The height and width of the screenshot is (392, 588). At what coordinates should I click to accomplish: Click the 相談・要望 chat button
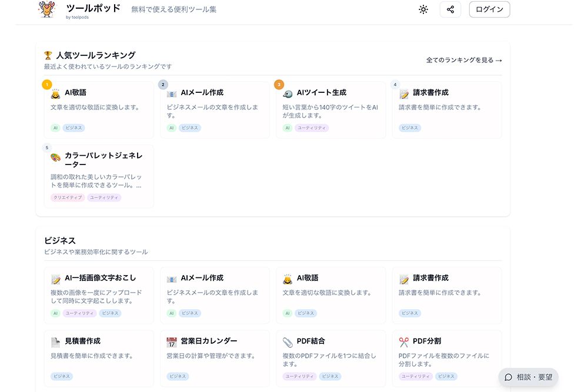(529, 378)
